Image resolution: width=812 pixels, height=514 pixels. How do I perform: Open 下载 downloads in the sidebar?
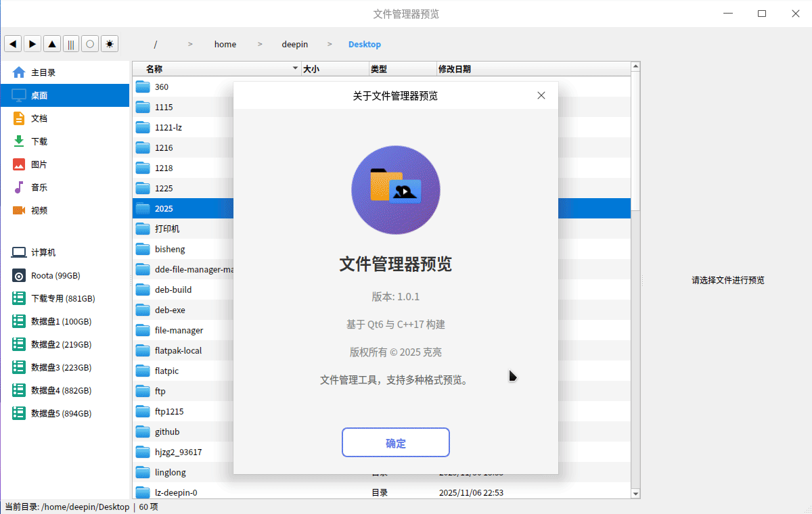(64, 141)
